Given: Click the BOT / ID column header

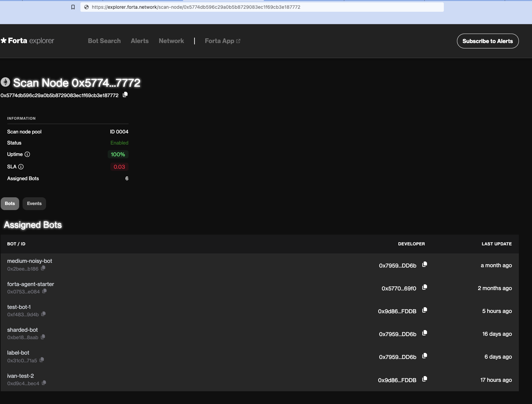Looking at the screenshot, I should pos(16,244).
